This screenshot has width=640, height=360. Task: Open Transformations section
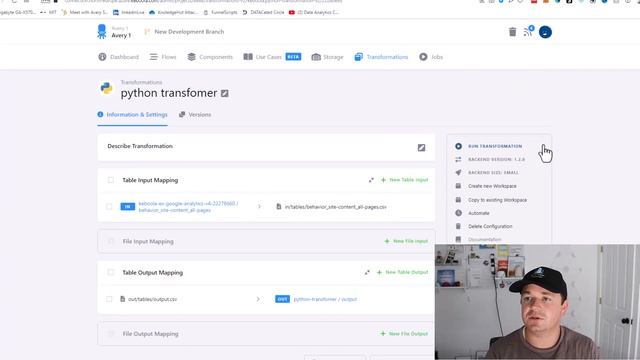(x=381, y=57)
